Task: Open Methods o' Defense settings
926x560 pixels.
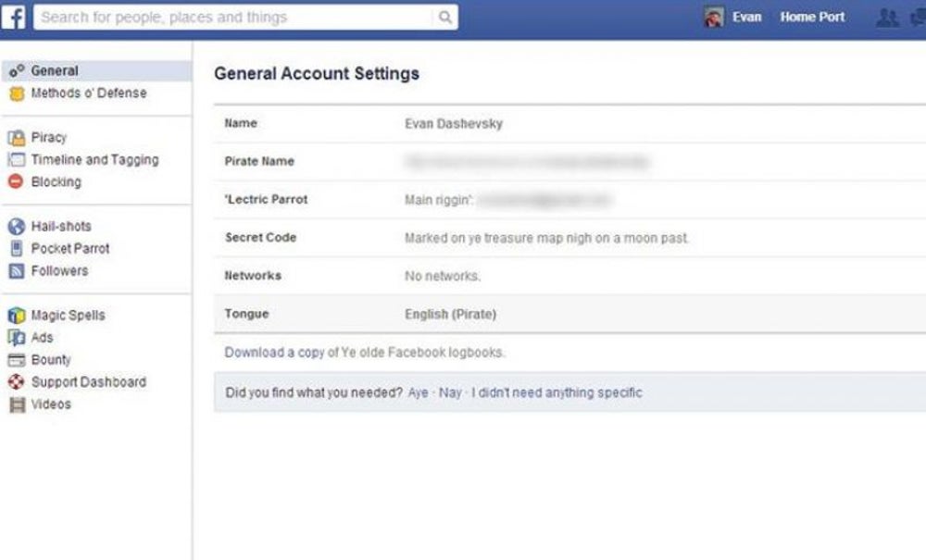Action: 89,93
